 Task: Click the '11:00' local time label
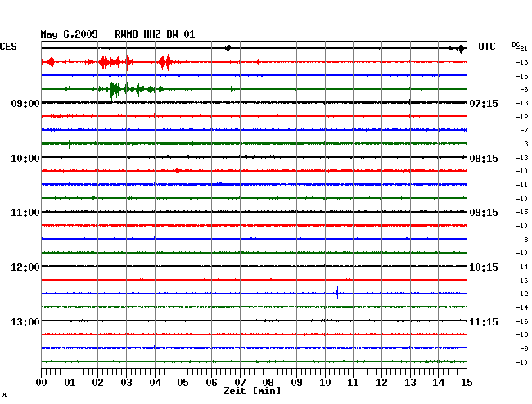pyautogui.click(x=25, y=213)
